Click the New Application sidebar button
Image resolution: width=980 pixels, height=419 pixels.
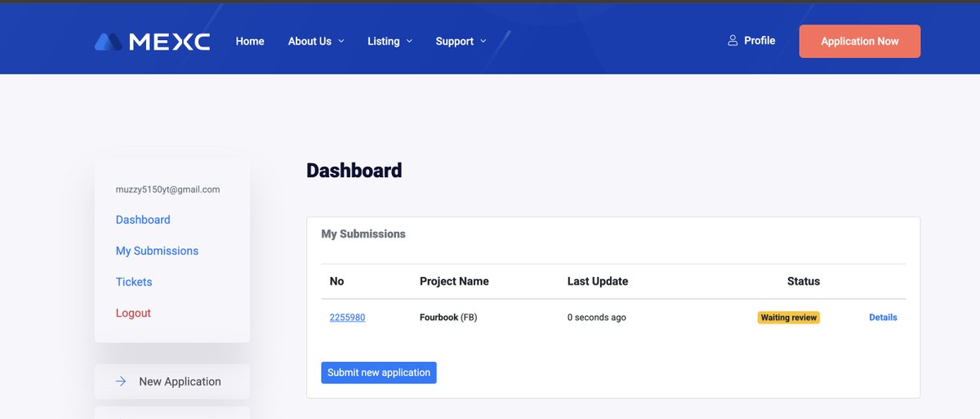pos(172,381)
